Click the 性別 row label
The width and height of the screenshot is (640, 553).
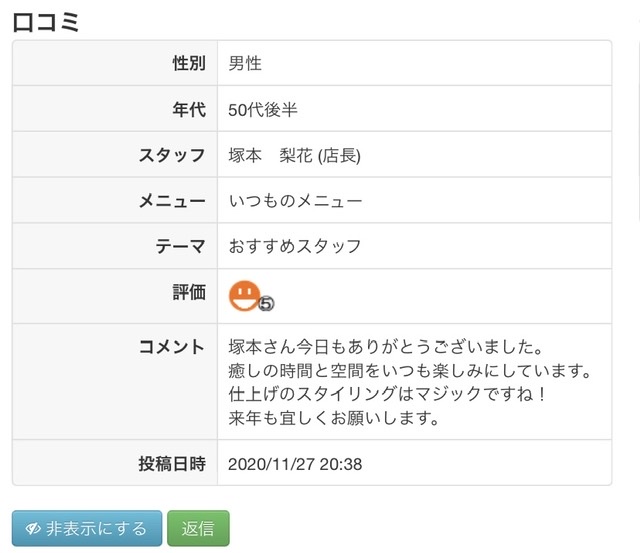189,63
